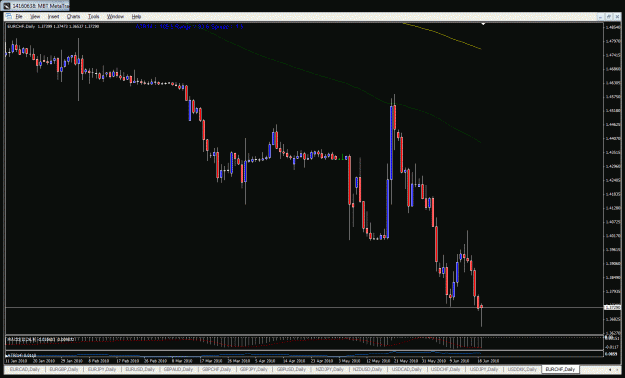Restore down the inner chart window
This screenshot has width=625, height=378.
[609, 16]
